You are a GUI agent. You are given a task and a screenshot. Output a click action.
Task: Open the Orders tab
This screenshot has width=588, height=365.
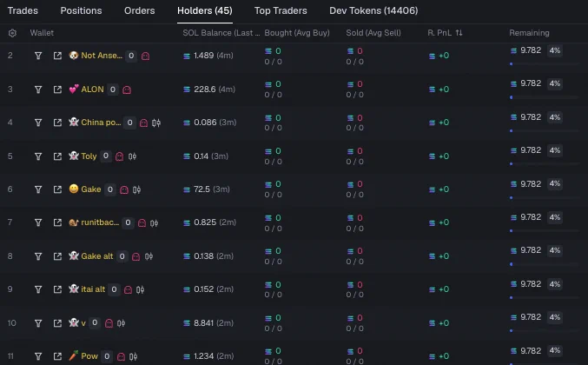coord(140,10)
